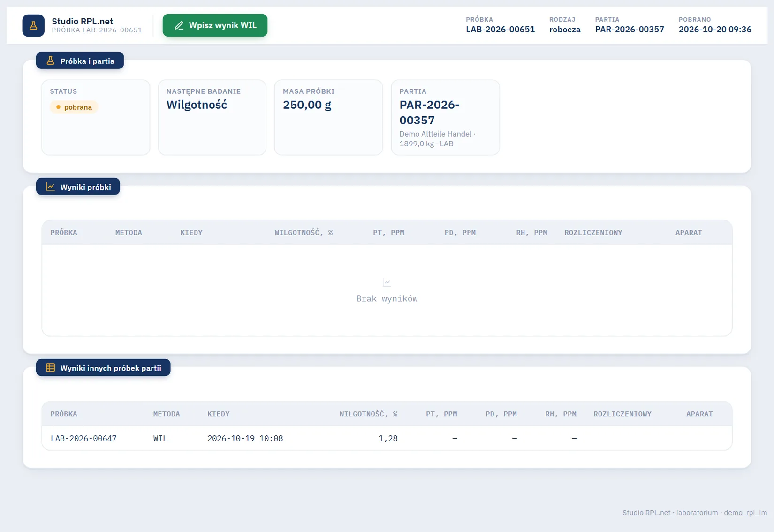Click the Kiedy column header in other samples table

click(219, 414)
